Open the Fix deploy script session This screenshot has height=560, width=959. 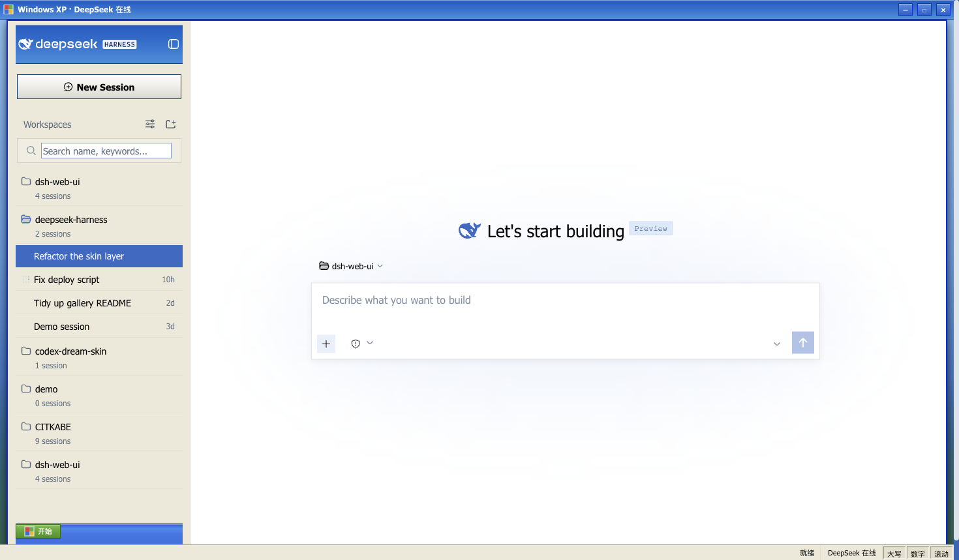pyautogui.click(x=99, y=280)
